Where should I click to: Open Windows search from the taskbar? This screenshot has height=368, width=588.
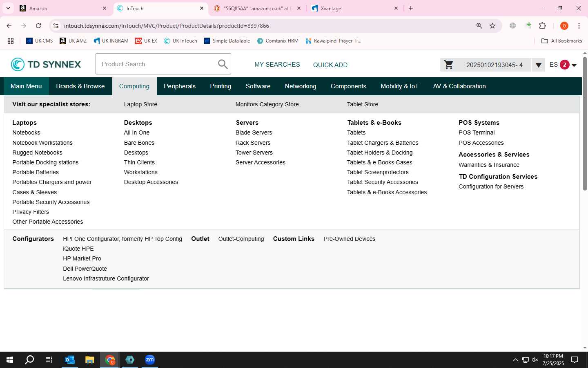click(x=29, y=360)
